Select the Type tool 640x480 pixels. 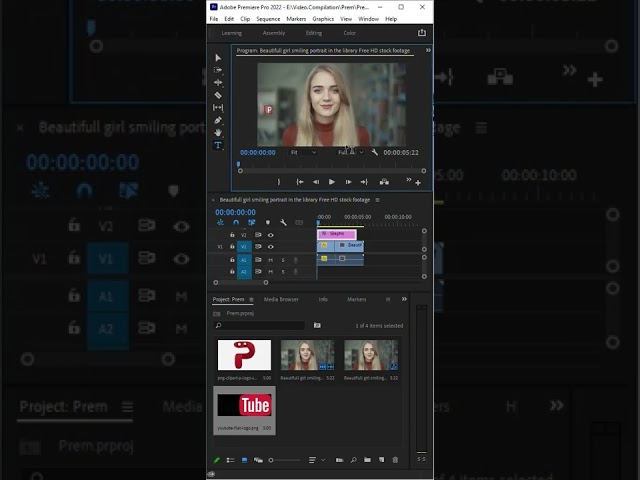218,145
